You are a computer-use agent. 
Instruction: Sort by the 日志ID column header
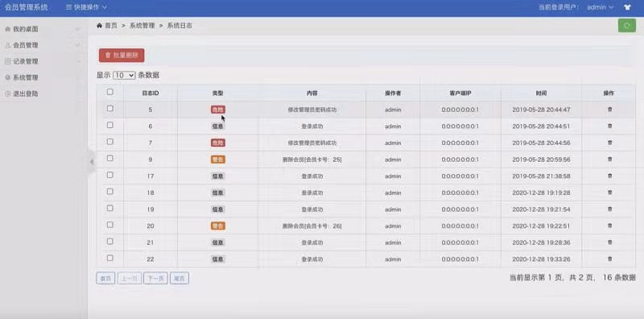[151, 93]
